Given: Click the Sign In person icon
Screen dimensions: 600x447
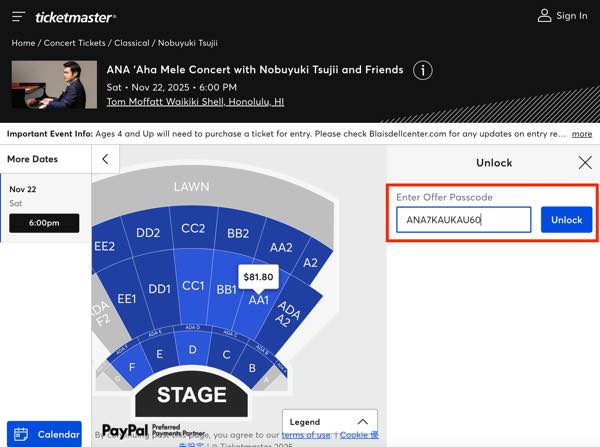Looking at the screenshot, I should click(x=544, y=16).
